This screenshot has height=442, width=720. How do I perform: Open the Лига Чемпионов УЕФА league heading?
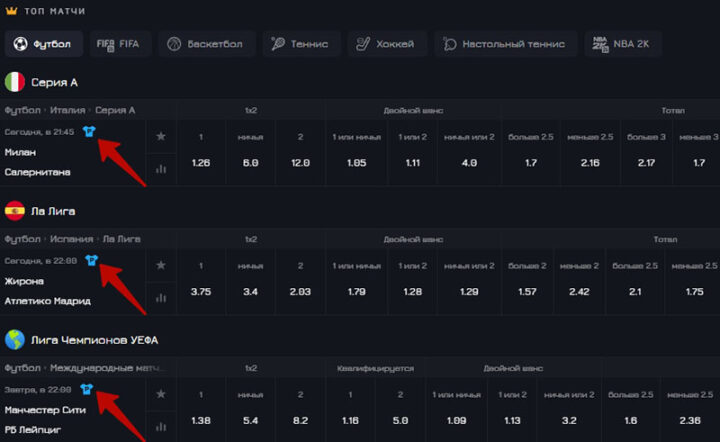click(94, 340)
